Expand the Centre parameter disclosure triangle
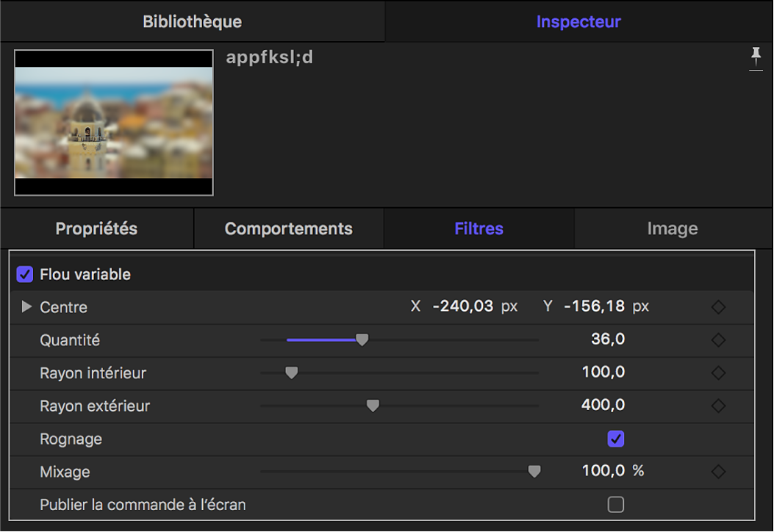The image size is (774, 532). pos(26,307)
